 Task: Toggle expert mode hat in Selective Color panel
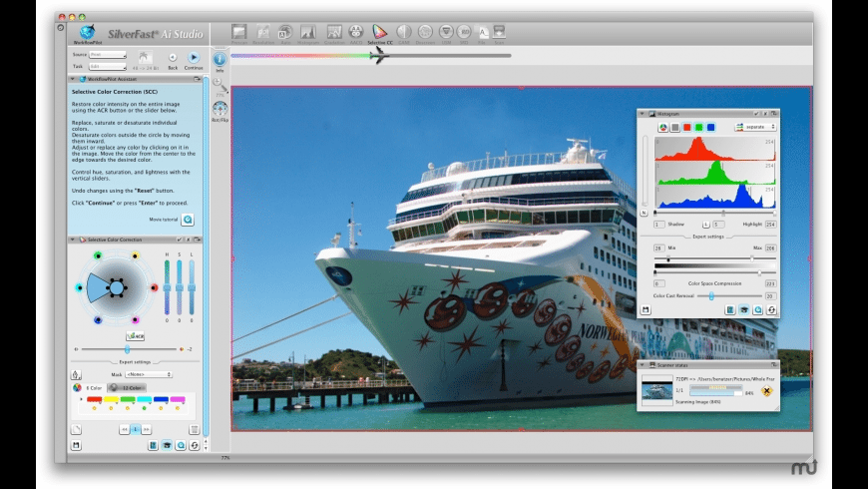coord(167,445)
